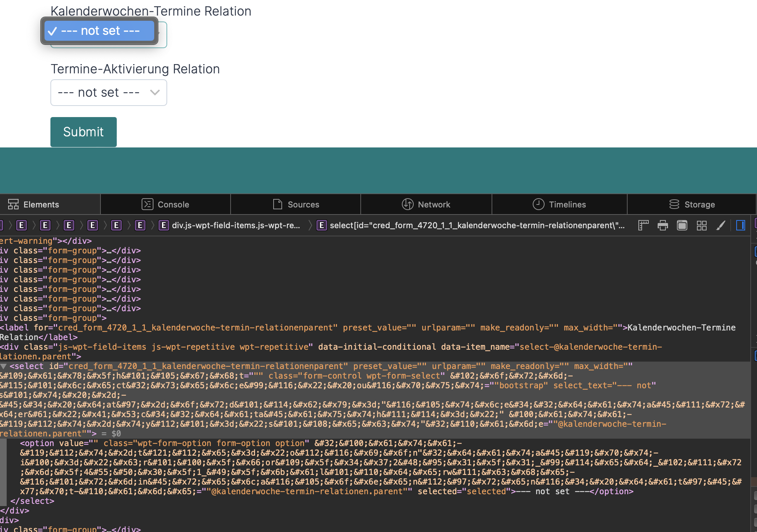This screenshot has width=757, height=532.
Task: Click the Network arrows icon
Action: (408, 205)
